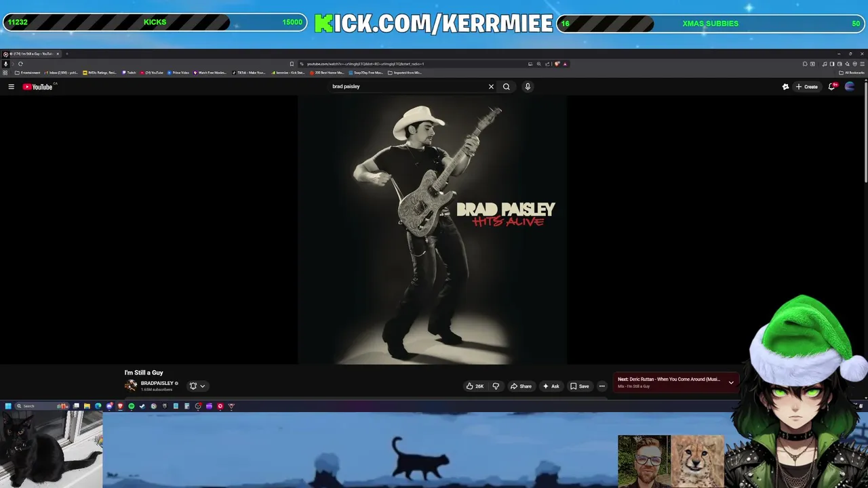
Task: Open the YouTube notifications bell
Action: click(832, 87)
